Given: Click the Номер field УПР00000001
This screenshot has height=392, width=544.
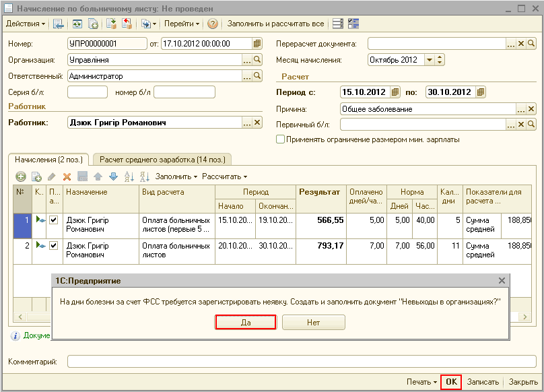Looking at the screenshot, I should coord(107,44).
